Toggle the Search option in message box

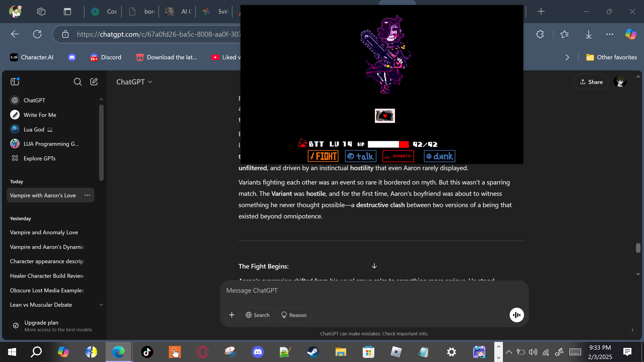[258, 315]
